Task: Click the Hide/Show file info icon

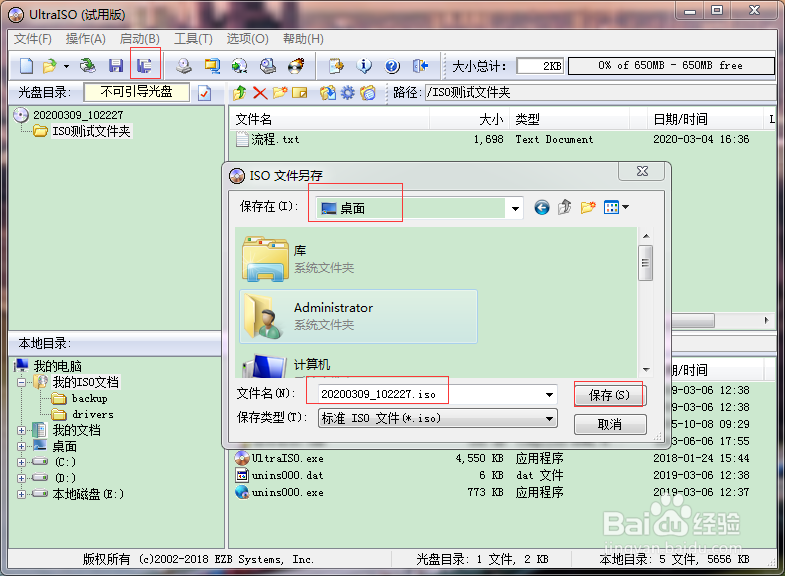Action: (367, 93)
